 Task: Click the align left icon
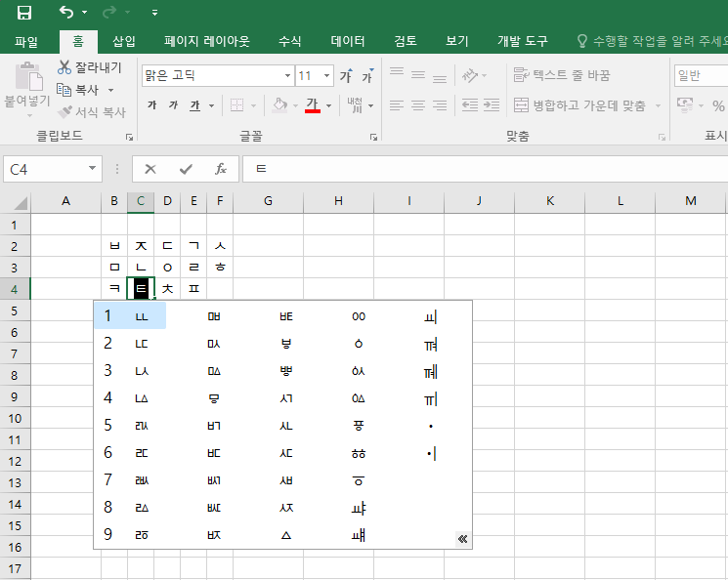(397, 105)
